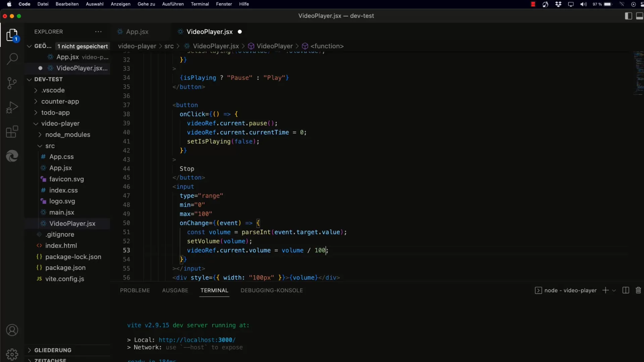This screenshot has width=644, height=362.
Task: Select node - video-player terminal entry
Action: (566, 290)
